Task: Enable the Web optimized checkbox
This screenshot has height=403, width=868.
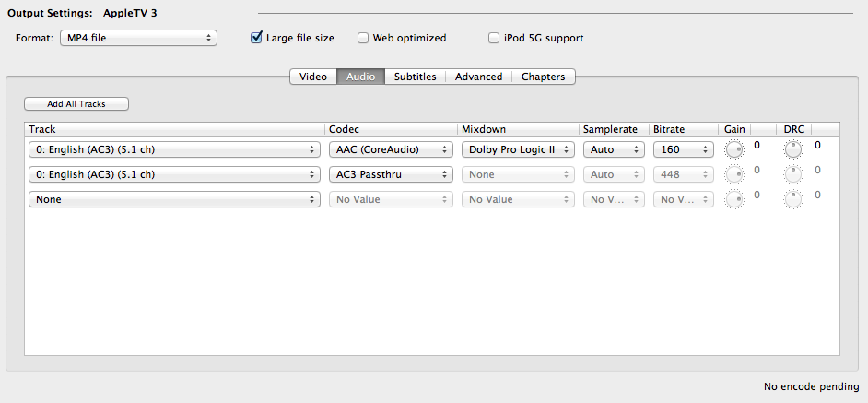Action: pyautogui.click(x=363, y=38)
